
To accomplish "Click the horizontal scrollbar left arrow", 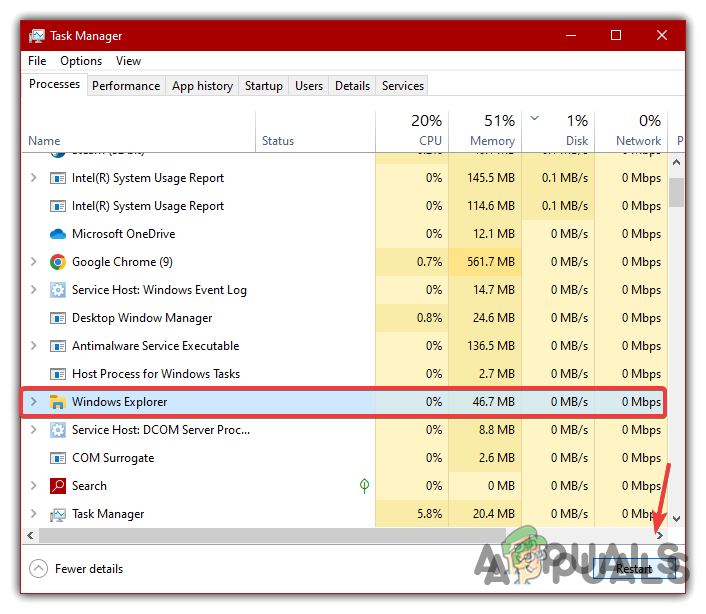I will (30, 535).
